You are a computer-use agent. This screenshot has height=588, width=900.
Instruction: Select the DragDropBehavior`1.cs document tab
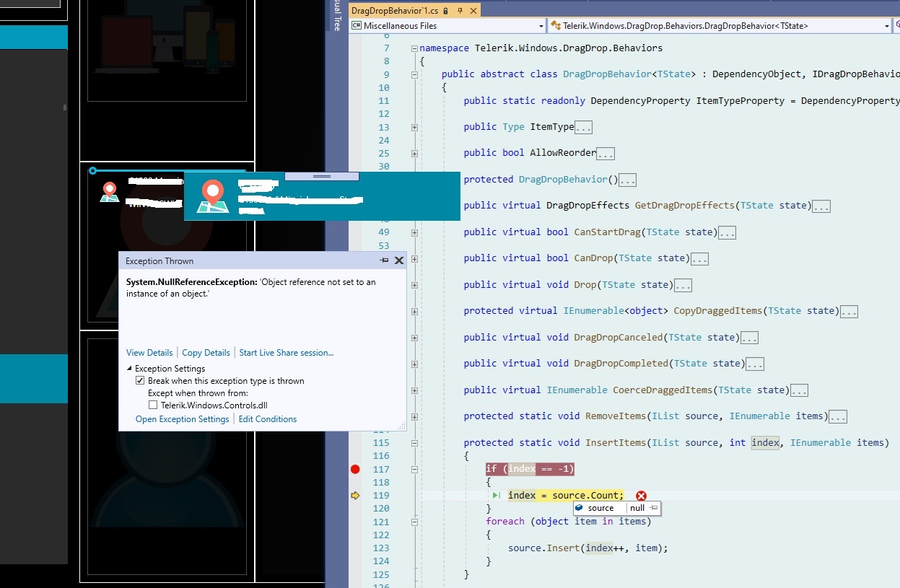pos(395,11)
